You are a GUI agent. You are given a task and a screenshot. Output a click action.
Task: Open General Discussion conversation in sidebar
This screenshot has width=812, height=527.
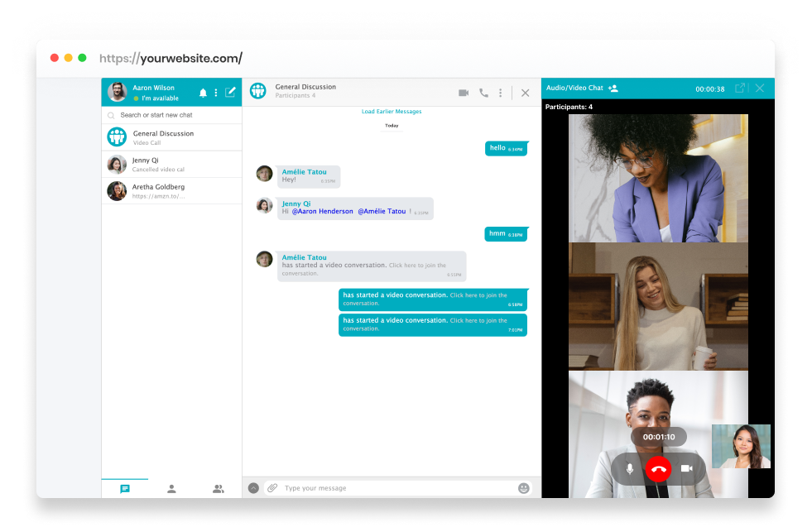[171, 137]
